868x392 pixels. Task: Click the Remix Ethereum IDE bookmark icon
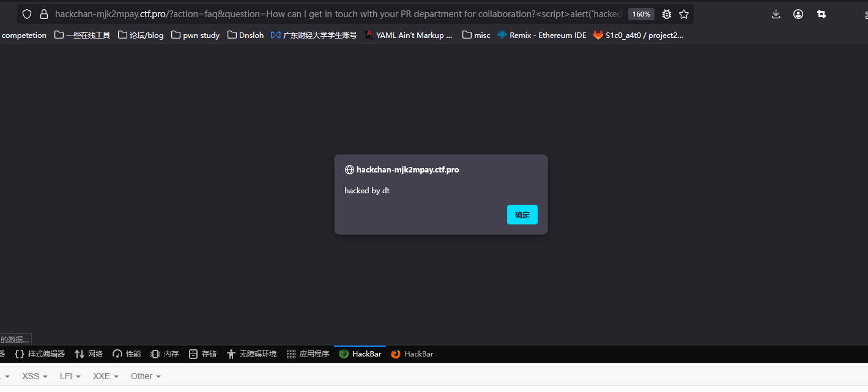[502, 35]
